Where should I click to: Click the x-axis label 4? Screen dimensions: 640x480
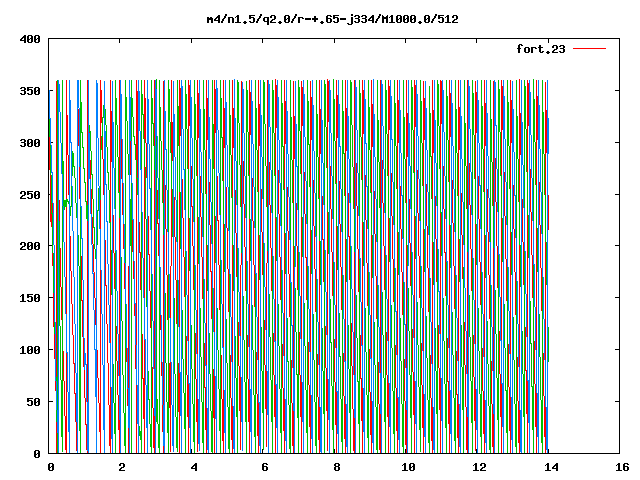pyautogui.click(x=193, y=467)
